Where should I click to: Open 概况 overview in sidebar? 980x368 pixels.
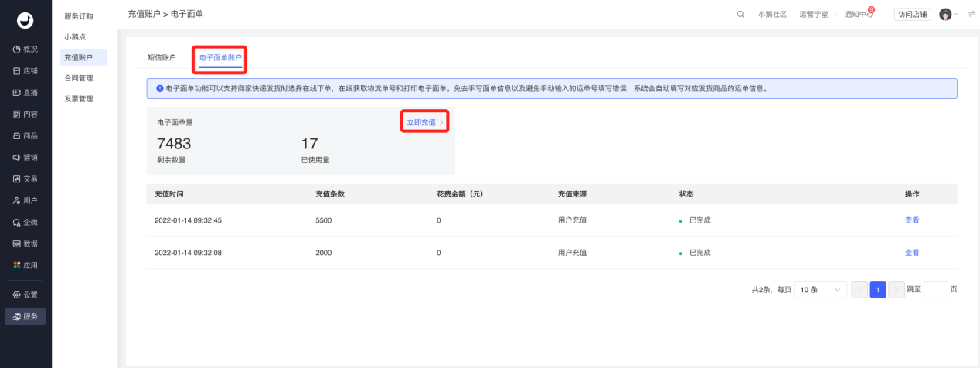(x=26, y=49)
